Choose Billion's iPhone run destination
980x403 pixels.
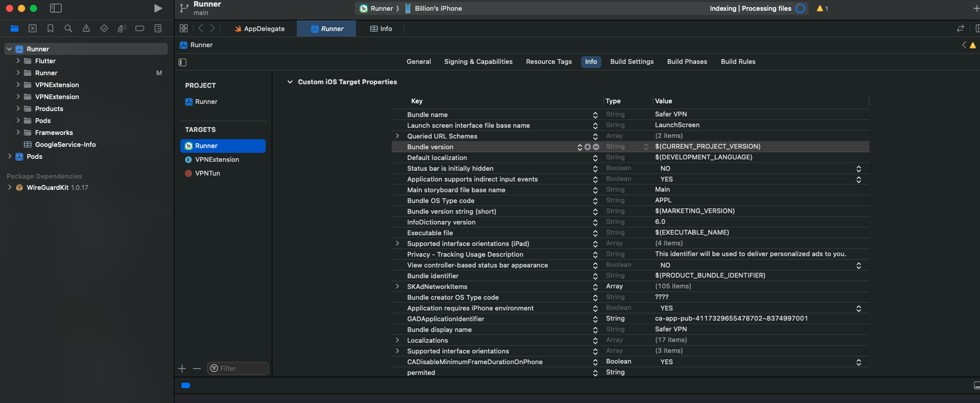(x=434, y=8)
